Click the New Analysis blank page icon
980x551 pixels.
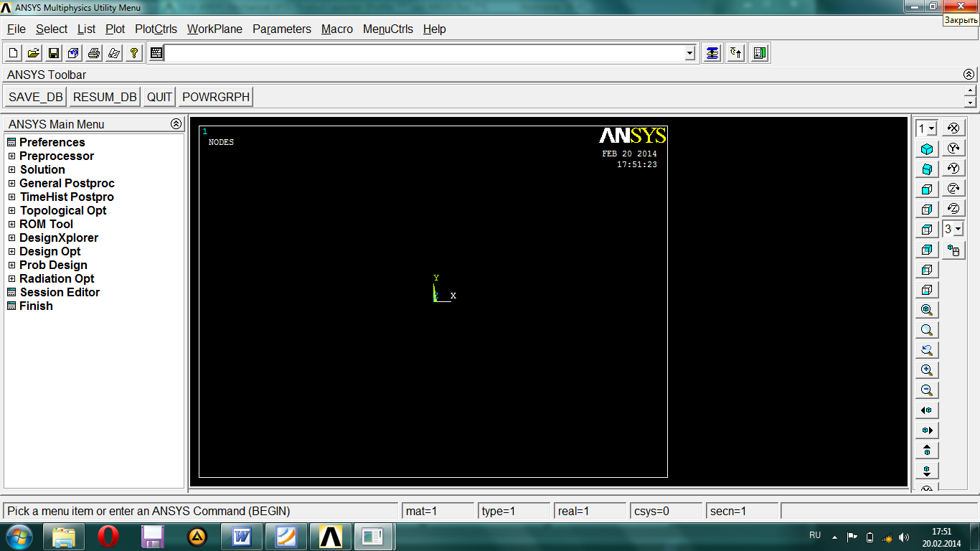pyautogui.click(x=13, y=53)
